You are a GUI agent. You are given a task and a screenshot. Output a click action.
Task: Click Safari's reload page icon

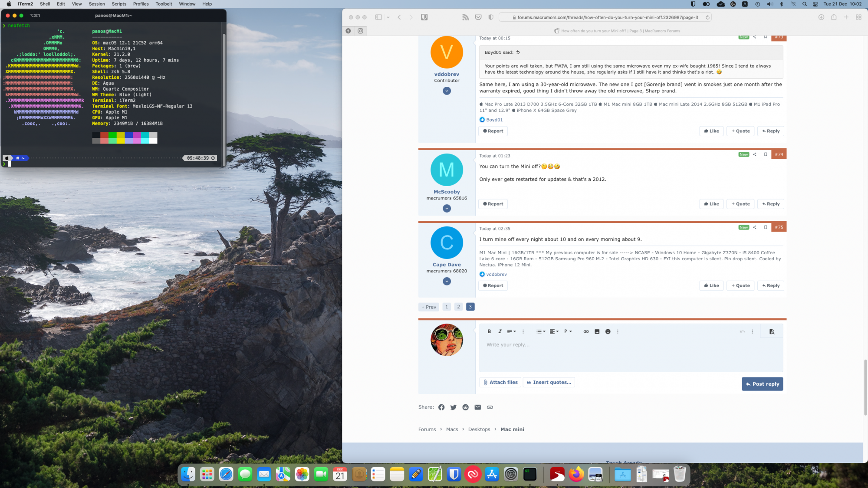tap(707, 17)
